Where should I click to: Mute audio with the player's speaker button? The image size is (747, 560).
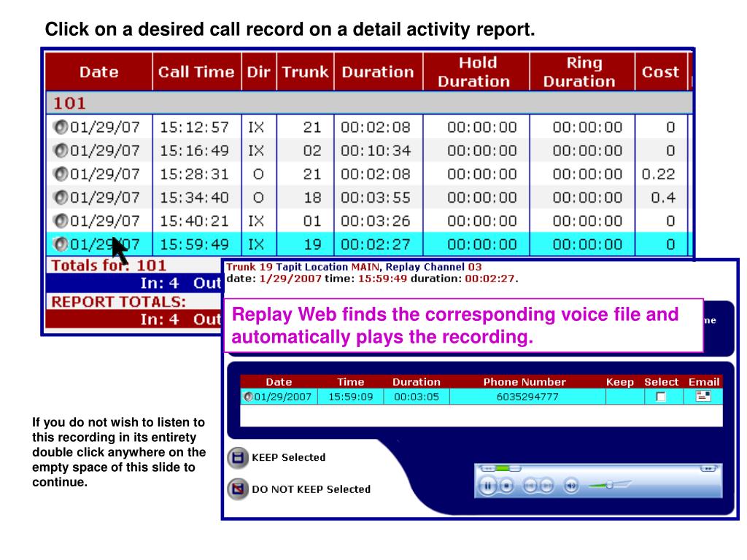(570, 486)
